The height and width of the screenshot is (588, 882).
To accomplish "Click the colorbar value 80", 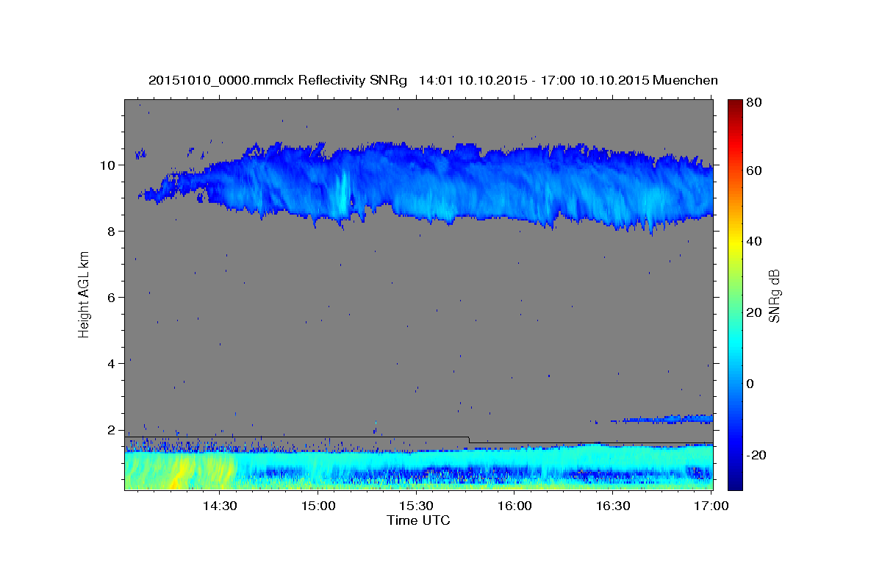I will [x=753, y=103].
